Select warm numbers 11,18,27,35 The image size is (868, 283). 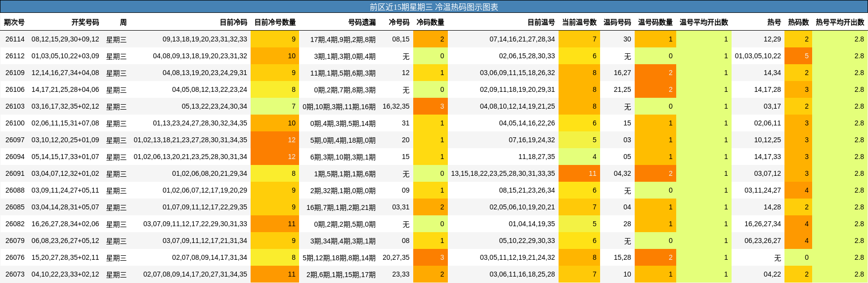(536, 157)
